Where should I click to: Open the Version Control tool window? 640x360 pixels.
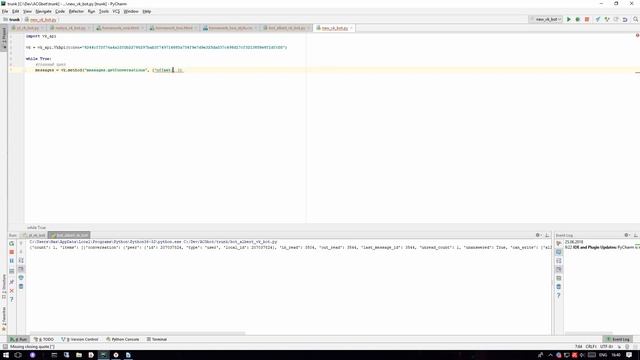80,339
